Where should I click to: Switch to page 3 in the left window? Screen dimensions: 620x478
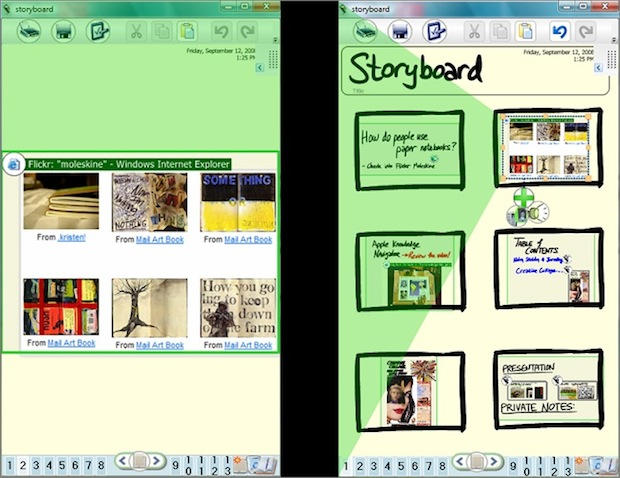36,465
